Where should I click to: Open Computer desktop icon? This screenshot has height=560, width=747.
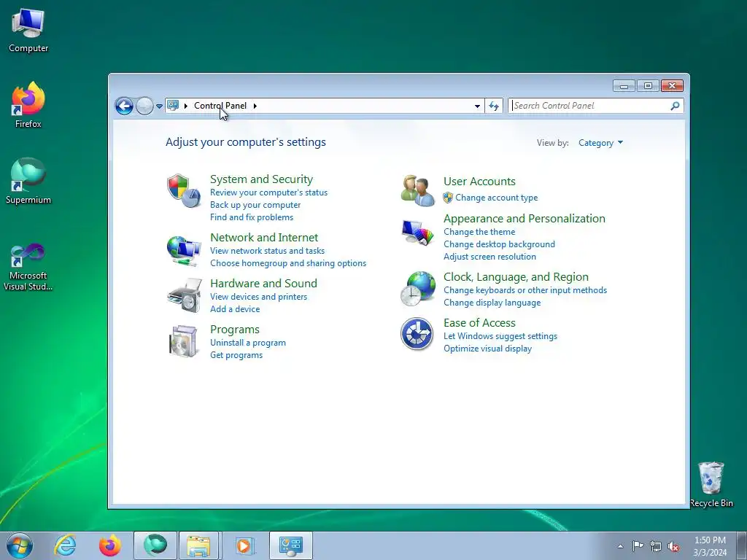tap(28, 31)
